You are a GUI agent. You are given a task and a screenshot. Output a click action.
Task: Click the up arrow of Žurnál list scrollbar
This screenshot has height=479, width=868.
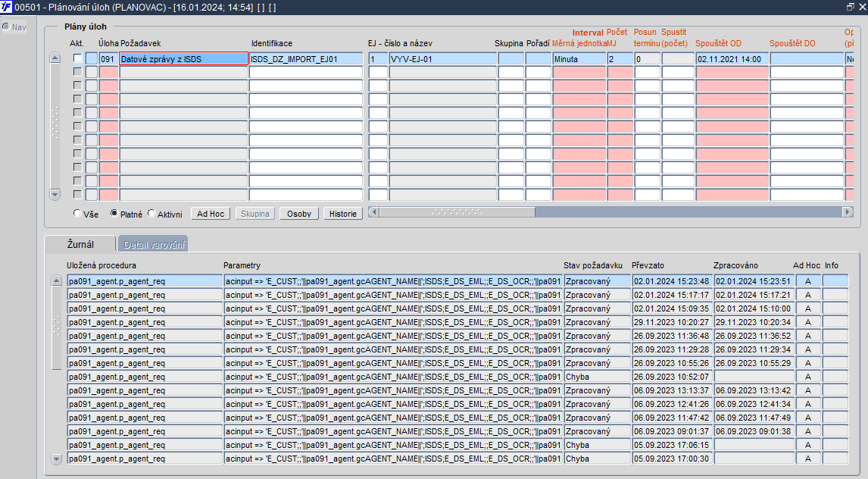(x=57, y=280)
